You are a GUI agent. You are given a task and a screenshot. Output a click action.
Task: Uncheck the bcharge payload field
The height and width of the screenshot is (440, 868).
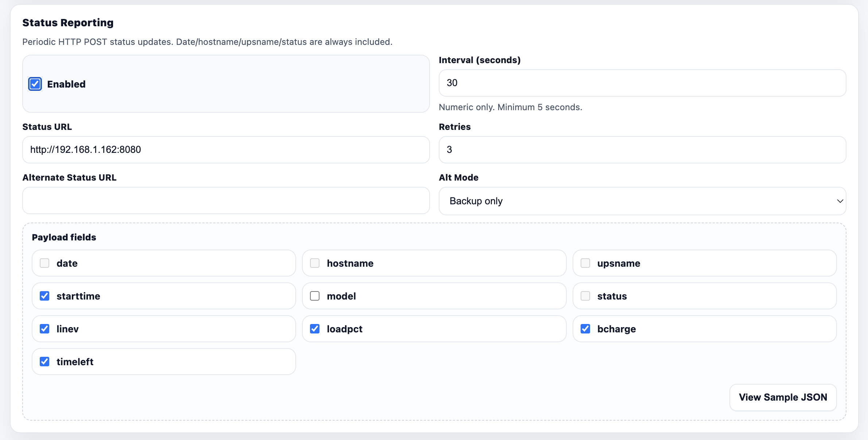[x=585, y=329]
